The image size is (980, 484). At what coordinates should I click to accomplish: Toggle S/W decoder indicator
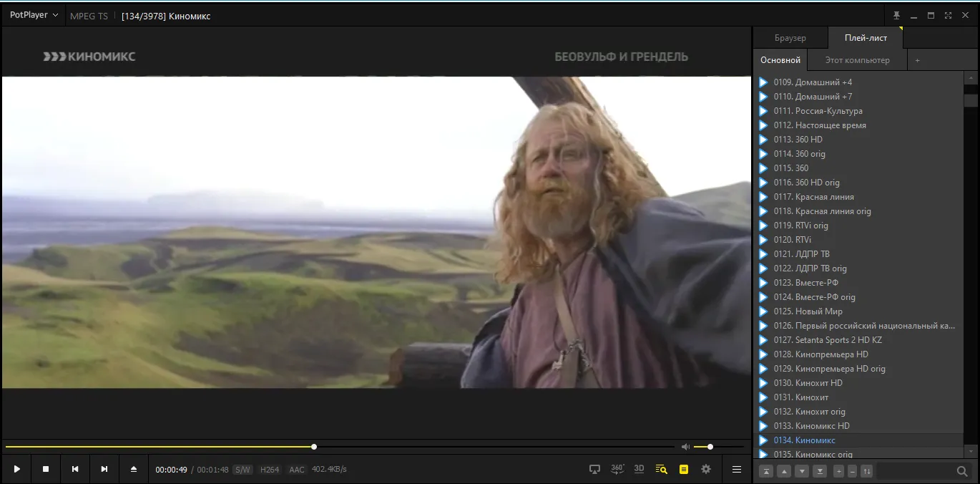point(242,470)
